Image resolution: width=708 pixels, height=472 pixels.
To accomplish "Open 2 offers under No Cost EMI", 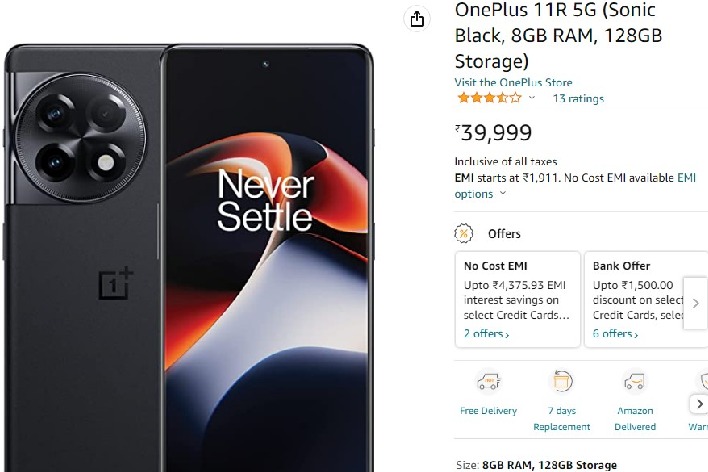I will pyautogui.click(x=486, y=334).
